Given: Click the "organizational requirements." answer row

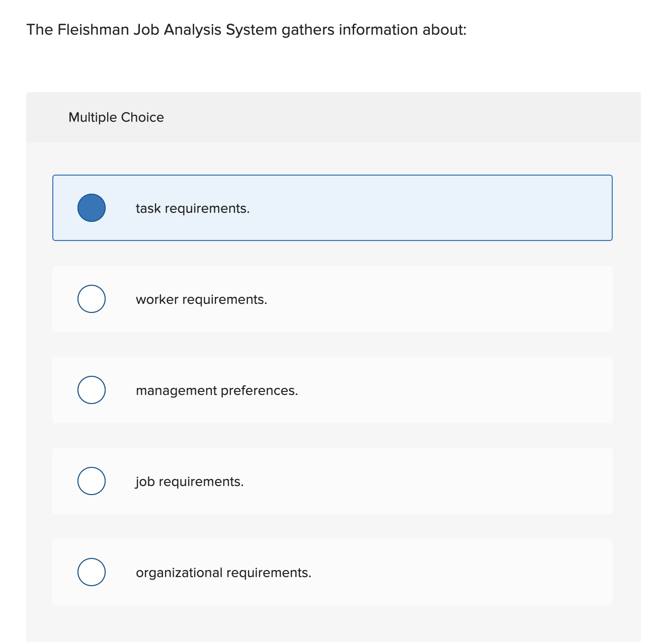Looking at the screenshot, I should 332,572.
